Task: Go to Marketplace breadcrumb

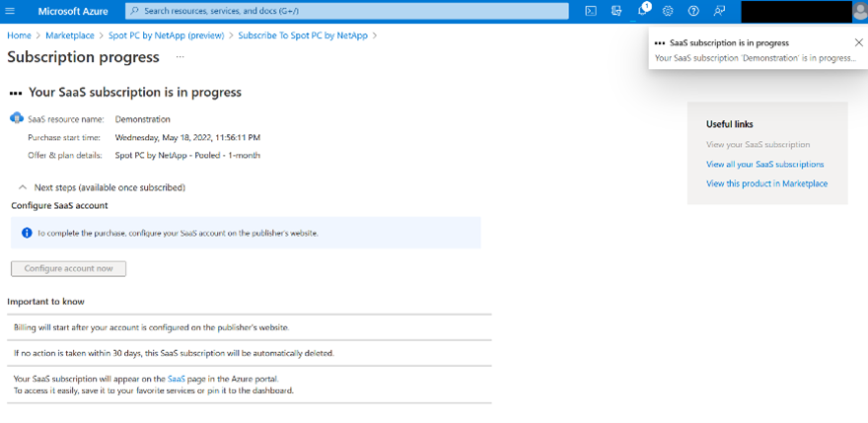Action: tap(70, 35)
